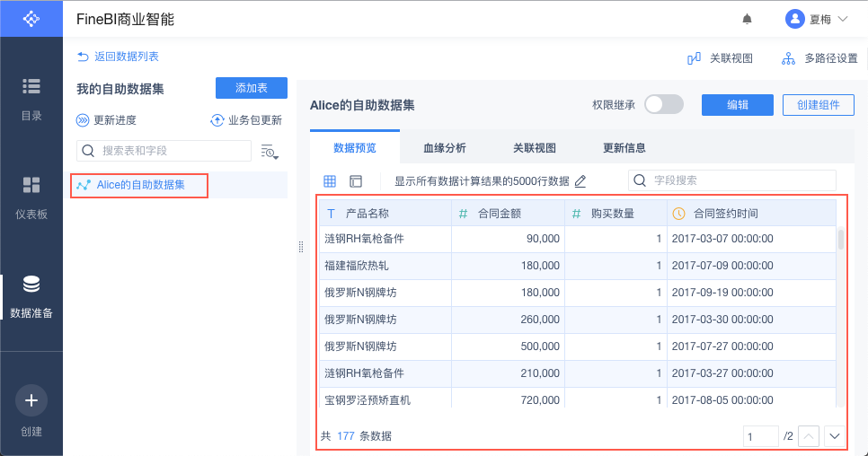This screenshot has height=456, width=868.
Task: Switch to table grid view icon
Action: click(330, 181)
